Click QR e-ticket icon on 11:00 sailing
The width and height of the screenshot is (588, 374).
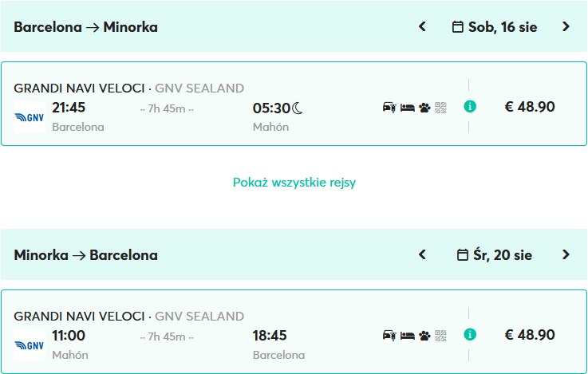pyautogui.click(x=440, y=335)
